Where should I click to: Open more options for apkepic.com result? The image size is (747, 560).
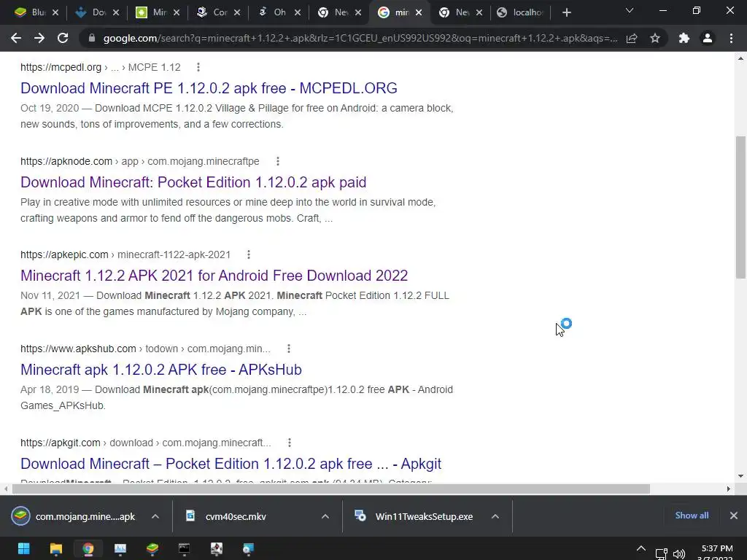[249, 254]
